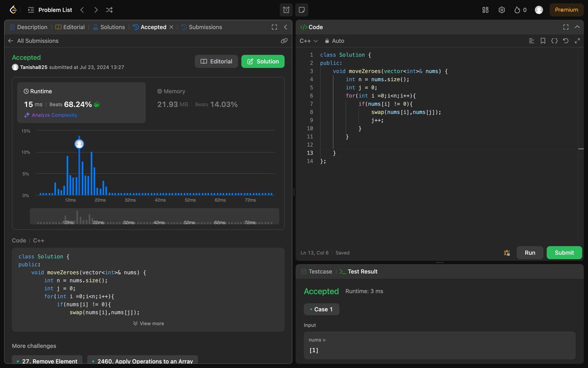Go back to All Submissions

tap(33, 41)
